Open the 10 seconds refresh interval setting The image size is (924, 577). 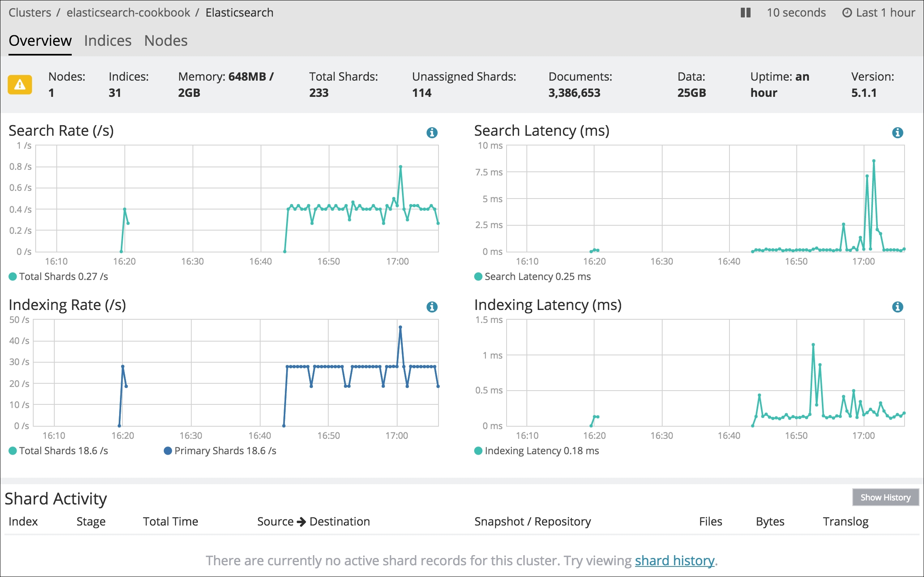tap(796, 13)
